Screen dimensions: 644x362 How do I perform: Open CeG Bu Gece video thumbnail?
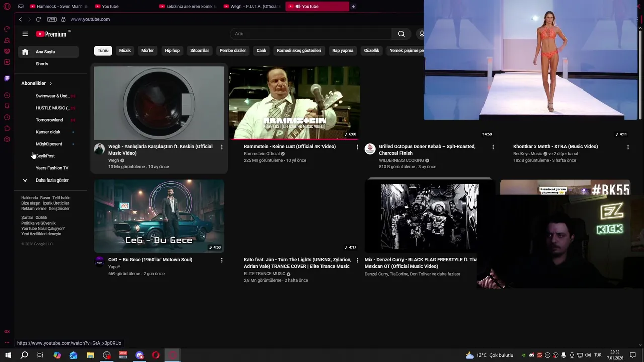159,216
